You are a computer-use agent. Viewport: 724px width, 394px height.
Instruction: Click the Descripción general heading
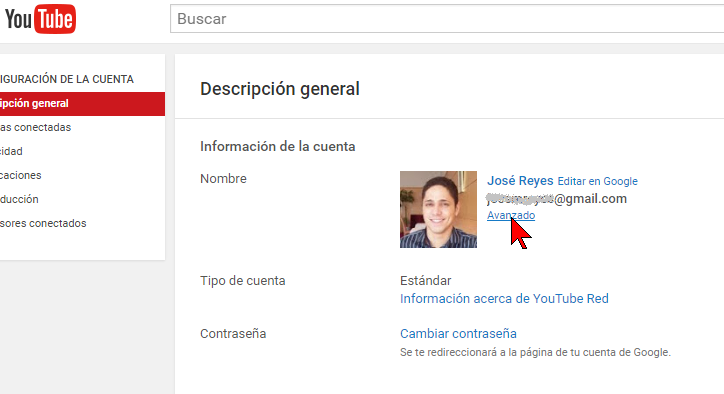coord(280,89)
